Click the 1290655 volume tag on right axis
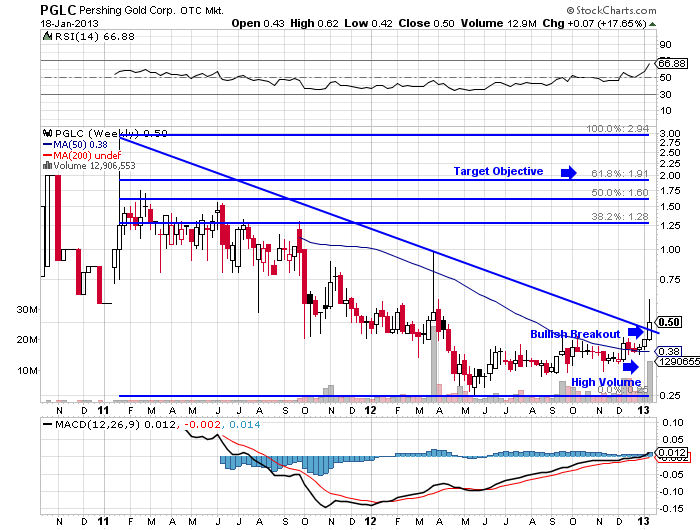The image size is (700, 530). [x=679, y=361]
